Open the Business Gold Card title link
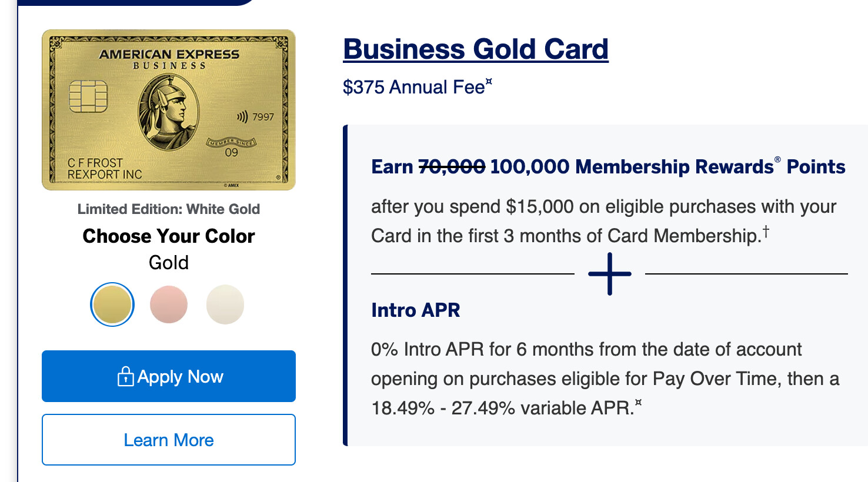The width and height of the screenshot is (868, 482). pos(476,49)
